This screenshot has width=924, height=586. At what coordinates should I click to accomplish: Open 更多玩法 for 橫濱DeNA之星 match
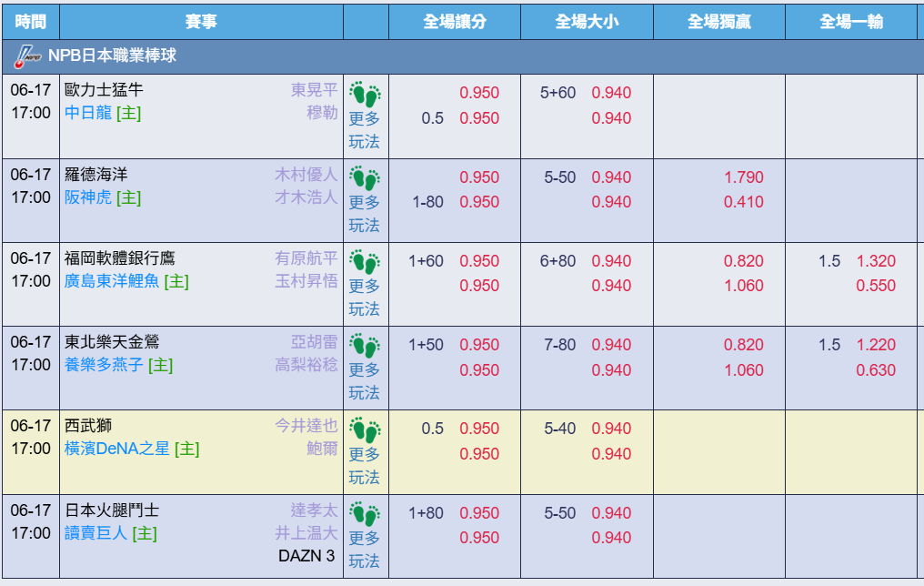tap(364, 465)
